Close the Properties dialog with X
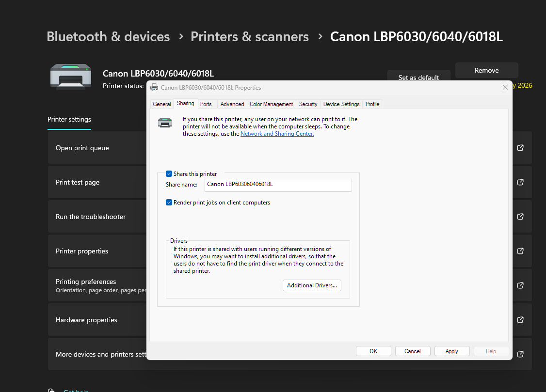Image resolution: width=546 pixels, height=392 pixels. (505, 87)
